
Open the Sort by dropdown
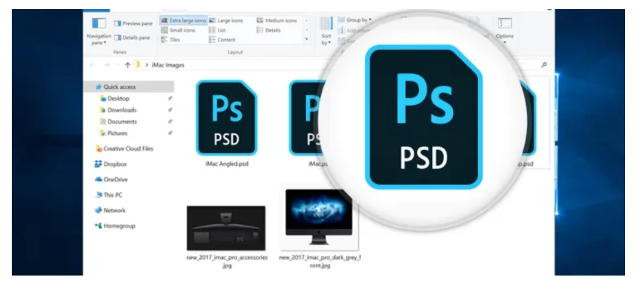click(x=326, y=31)
